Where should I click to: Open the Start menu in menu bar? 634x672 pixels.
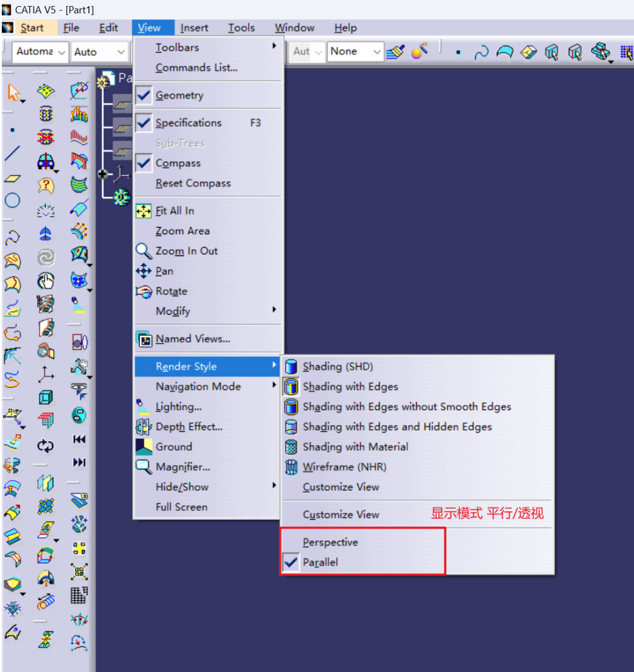32,28
